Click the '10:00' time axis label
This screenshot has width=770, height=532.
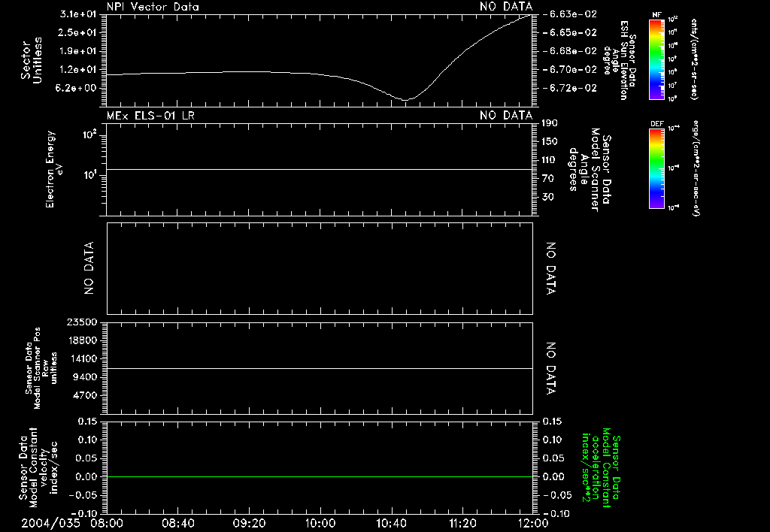tap(320, 523)
